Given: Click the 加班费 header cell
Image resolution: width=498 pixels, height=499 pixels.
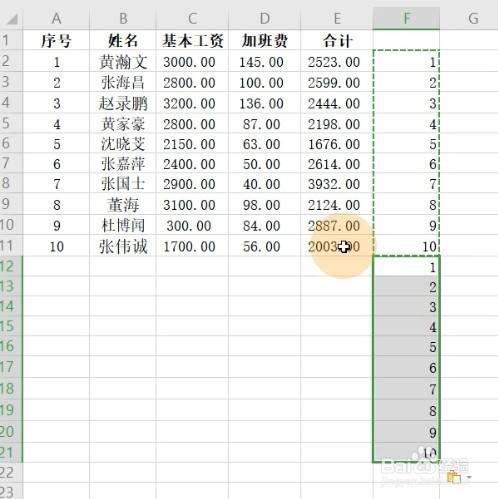Looking at the screenshot, I should pyautogui.click(x=265, y=41).
